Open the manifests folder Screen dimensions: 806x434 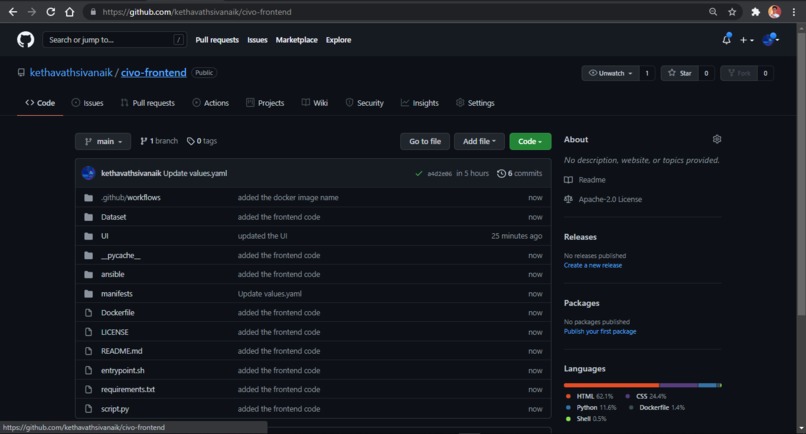point(117,294)
